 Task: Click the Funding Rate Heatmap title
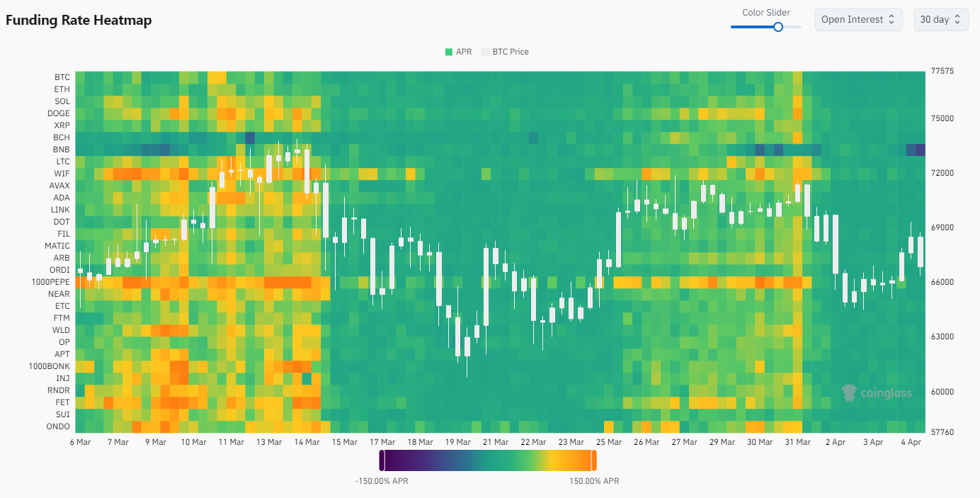point(79,20)
